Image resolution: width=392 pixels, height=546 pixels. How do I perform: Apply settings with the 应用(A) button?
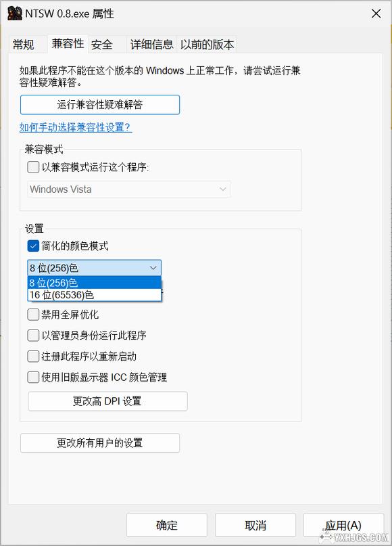pyautogui.click(x=343, y=525)
